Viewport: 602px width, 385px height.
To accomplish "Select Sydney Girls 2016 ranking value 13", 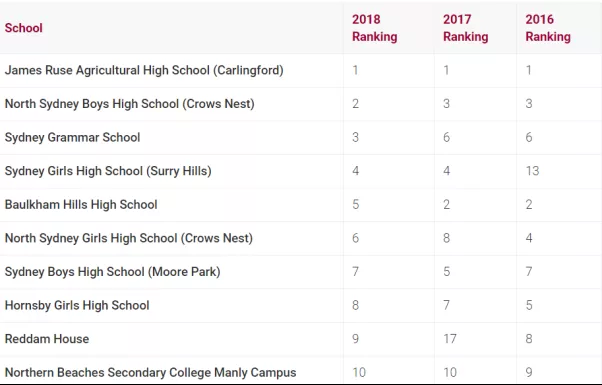I will 533,171.
